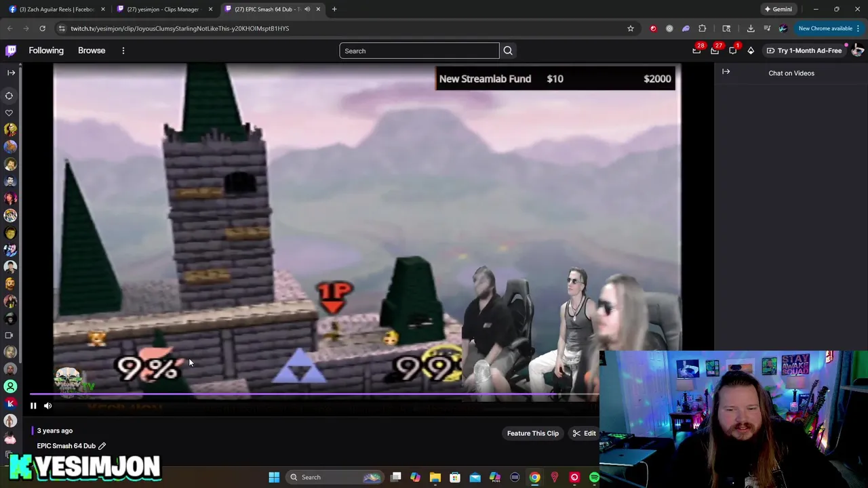Click Try 1-Month Ad-Free button
The height and width of the screenshot is (488, 868).
[804, 51]
